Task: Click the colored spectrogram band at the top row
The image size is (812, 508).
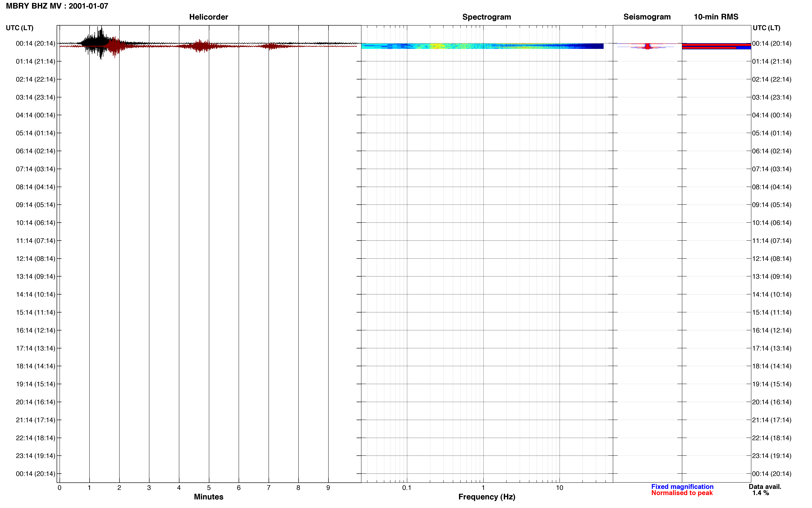Action: tap(482, 46)
